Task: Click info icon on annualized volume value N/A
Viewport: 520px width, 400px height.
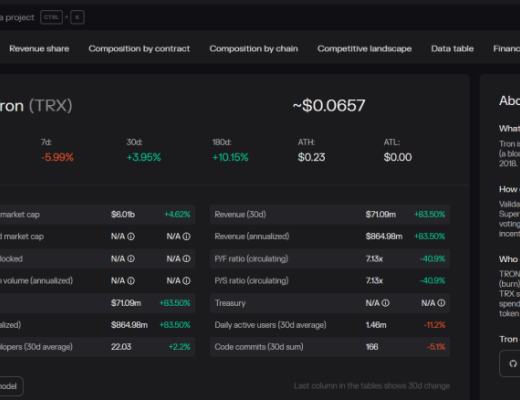Action: [x=131, y=281]
